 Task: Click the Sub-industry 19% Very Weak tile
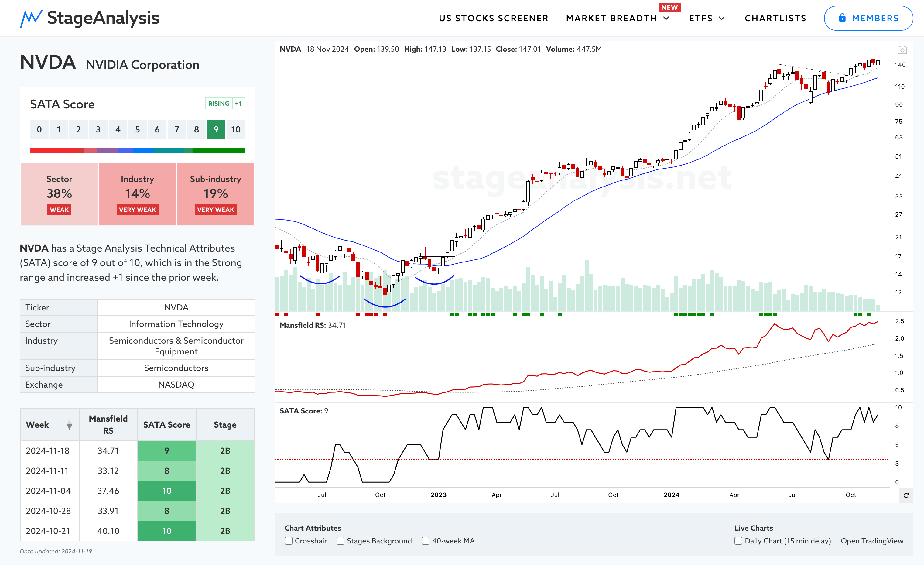tap(216, 194)
